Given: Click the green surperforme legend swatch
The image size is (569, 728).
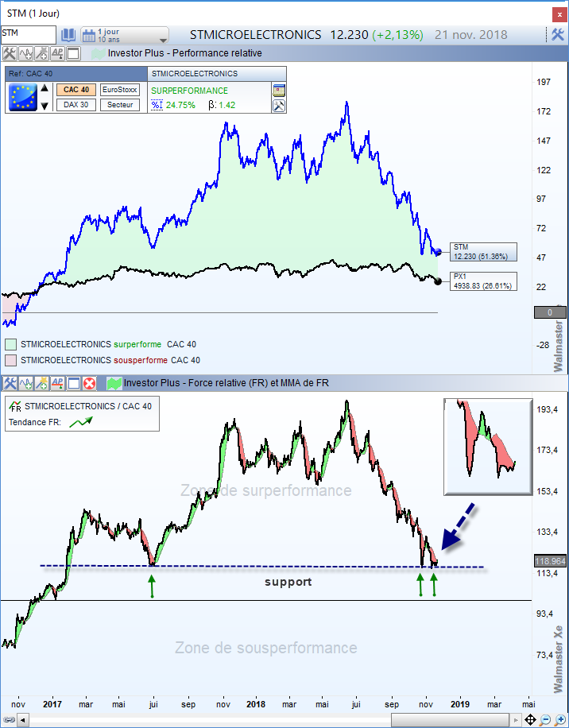Looking at the screenshot, I should [x=10, y=344].
